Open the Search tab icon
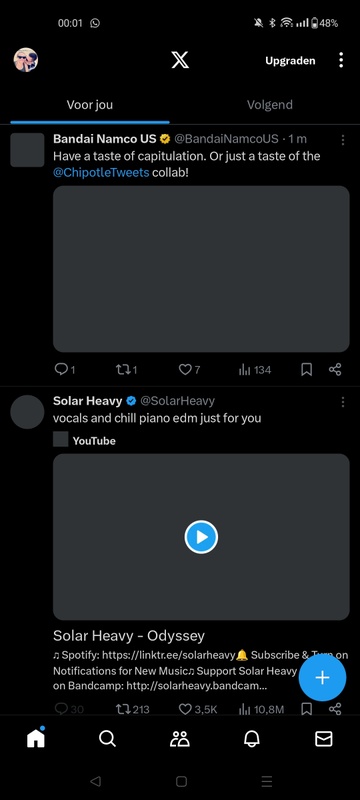Screen dimensions: 360x800 click(x=107, y=738)
